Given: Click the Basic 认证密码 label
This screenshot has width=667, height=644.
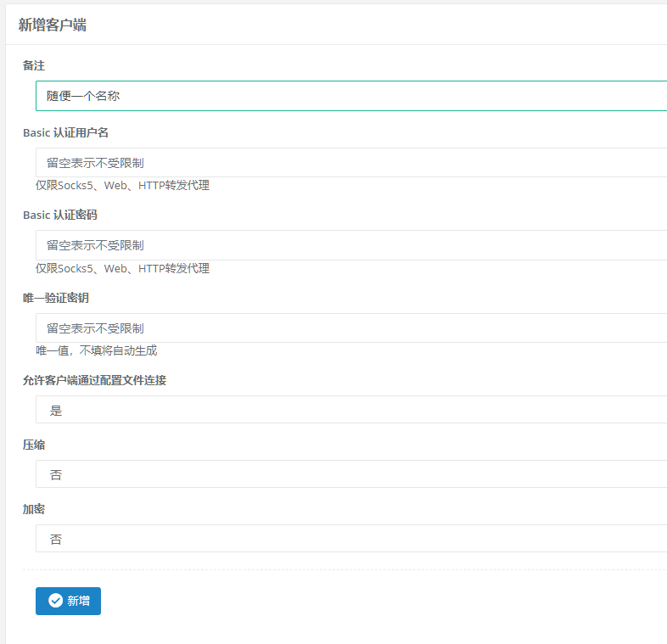Looking at the screenshot, I should click(x=60, y=215).
